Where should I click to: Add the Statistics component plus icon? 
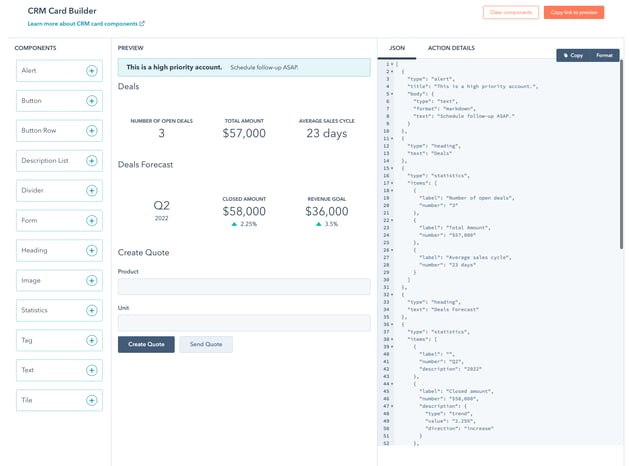pyautogui.click(x=92, y=310)
